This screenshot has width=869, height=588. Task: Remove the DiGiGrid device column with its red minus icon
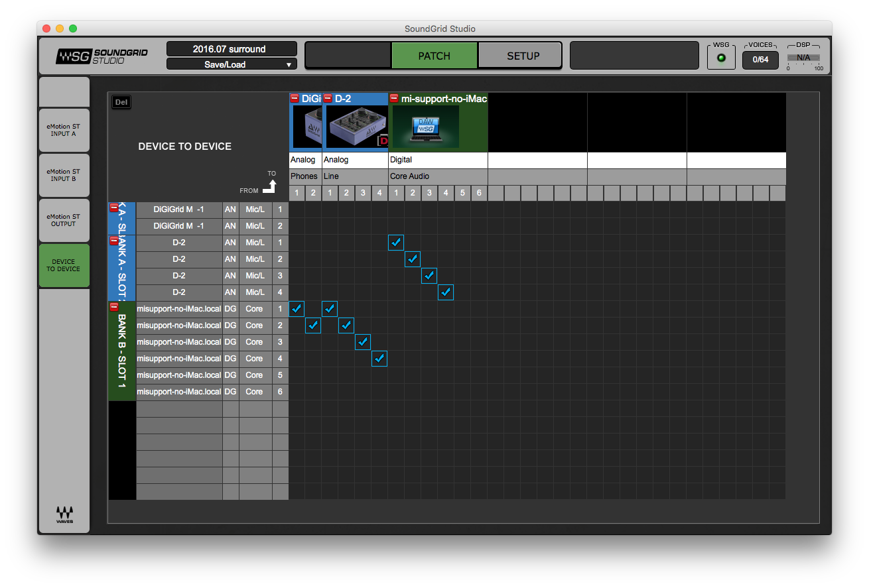pyautogui.click(x=295, y=98)
